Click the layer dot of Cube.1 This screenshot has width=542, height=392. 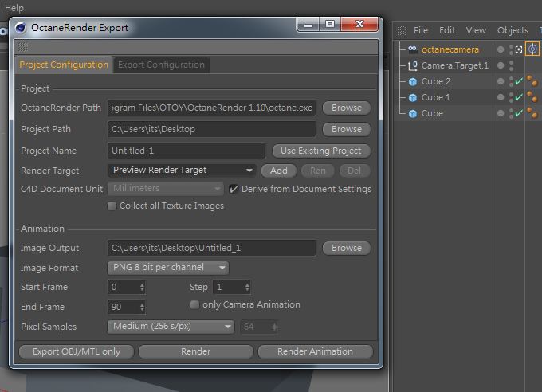click(501, 97)
